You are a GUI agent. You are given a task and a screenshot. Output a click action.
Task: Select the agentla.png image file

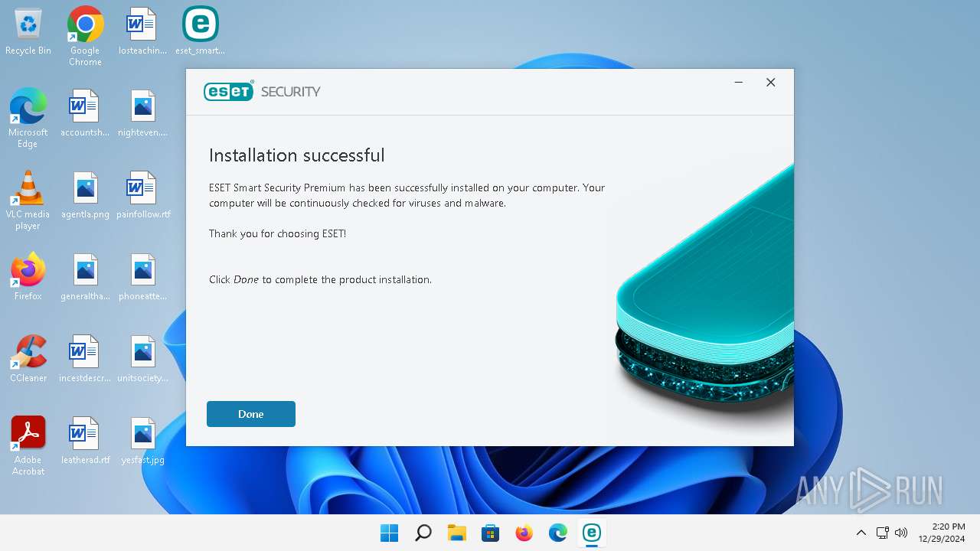(85, 196)
